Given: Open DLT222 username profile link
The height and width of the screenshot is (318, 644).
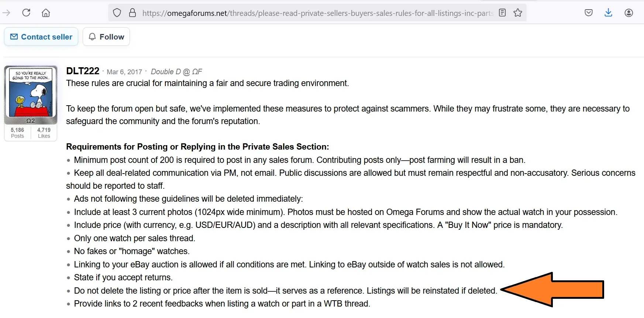Looking at the screenshot, I should click(x=83, y=71).
